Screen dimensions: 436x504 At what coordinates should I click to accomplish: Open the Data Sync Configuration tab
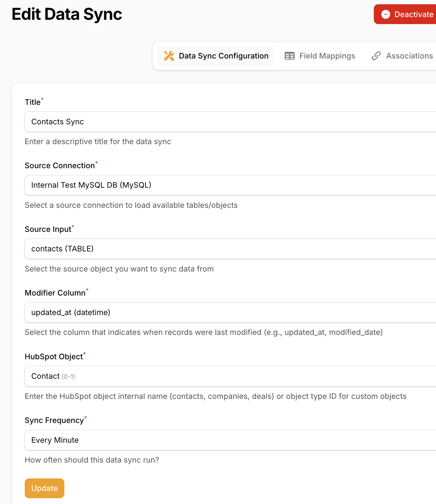216,56
